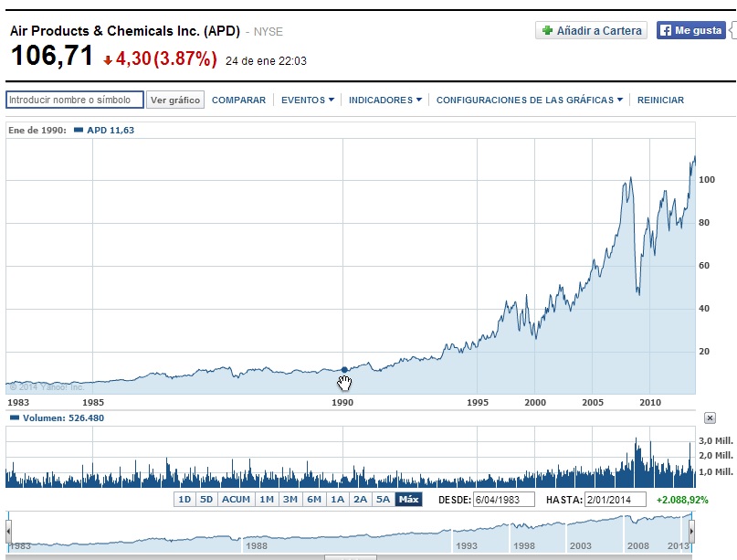Click the HASTA date field
737x560 pixels.
pyautogui.click(x=616, y=500)
